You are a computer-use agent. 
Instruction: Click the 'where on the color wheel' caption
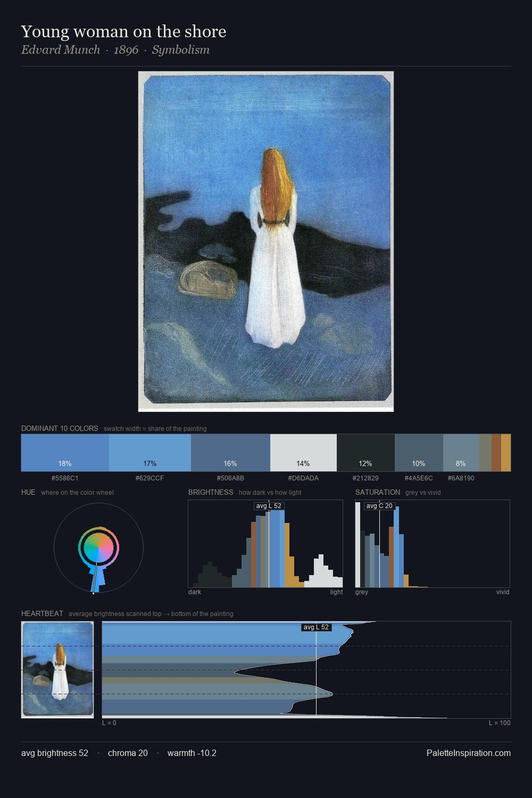click(77, 493)
